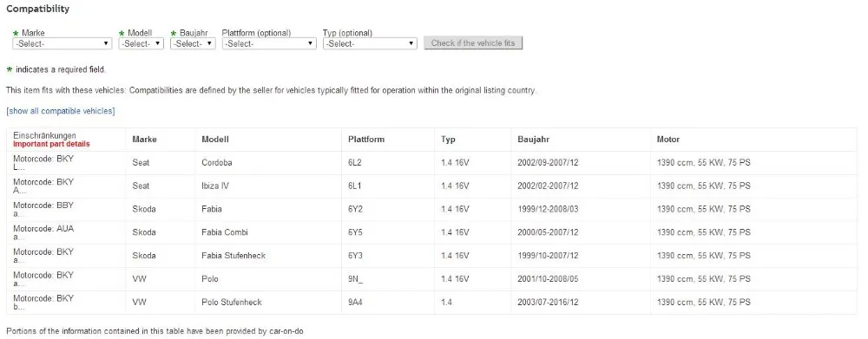The width and height of the screenshot is (868, 339).
Task: Select the Typ column header
Action: [449, 140]
